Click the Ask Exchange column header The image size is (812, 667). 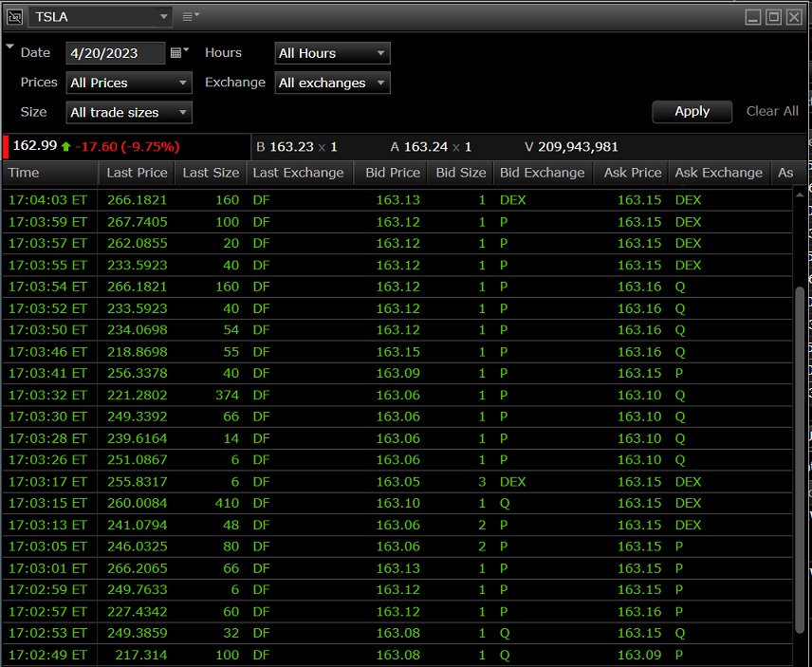click(x=719, y=173)
